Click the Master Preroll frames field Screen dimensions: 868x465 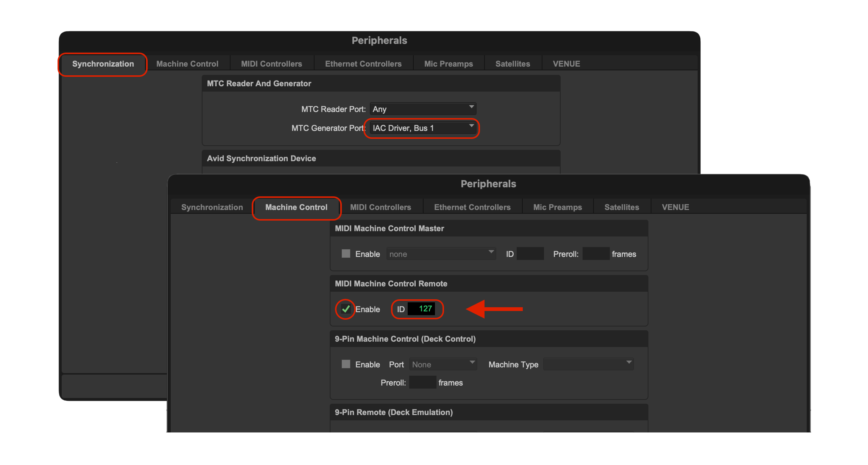click(x=596, y=254)
